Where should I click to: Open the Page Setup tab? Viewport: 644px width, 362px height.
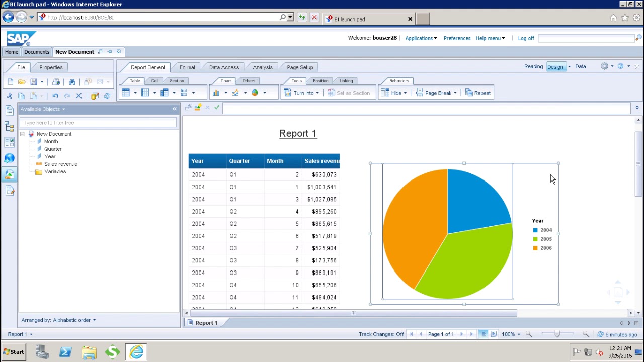(300, 67)
